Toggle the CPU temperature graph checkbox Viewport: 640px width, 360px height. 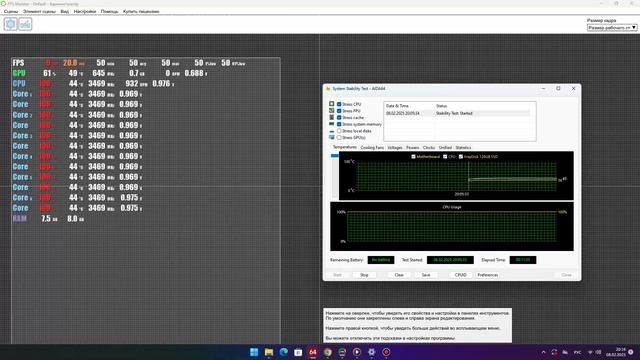445,157
